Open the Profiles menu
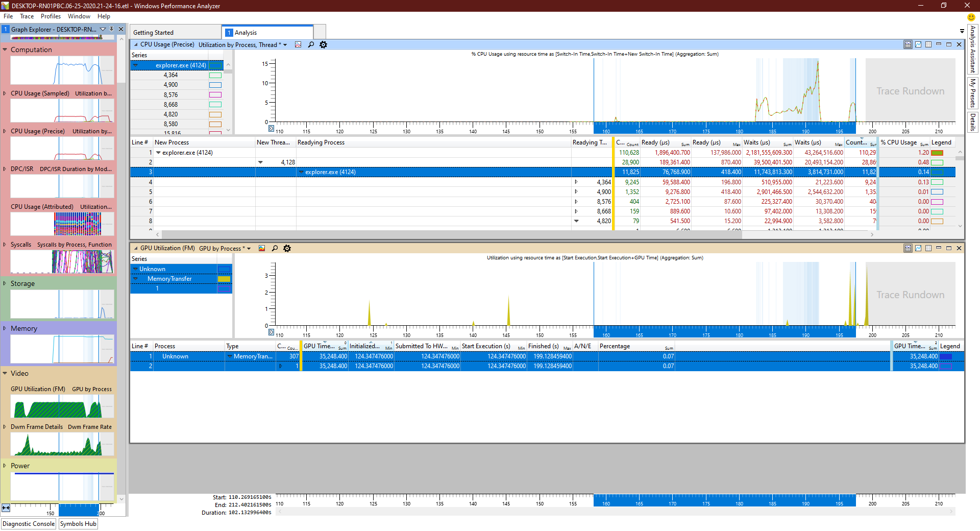Screen dimensions: 980x531 coord(51,16)
